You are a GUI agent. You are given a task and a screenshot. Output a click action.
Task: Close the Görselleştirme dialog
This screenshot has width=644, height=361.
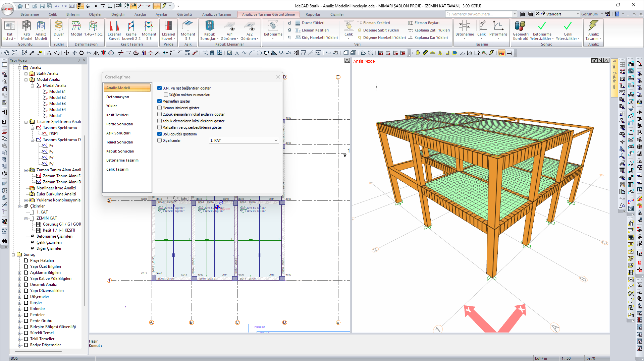click(278, 77)
